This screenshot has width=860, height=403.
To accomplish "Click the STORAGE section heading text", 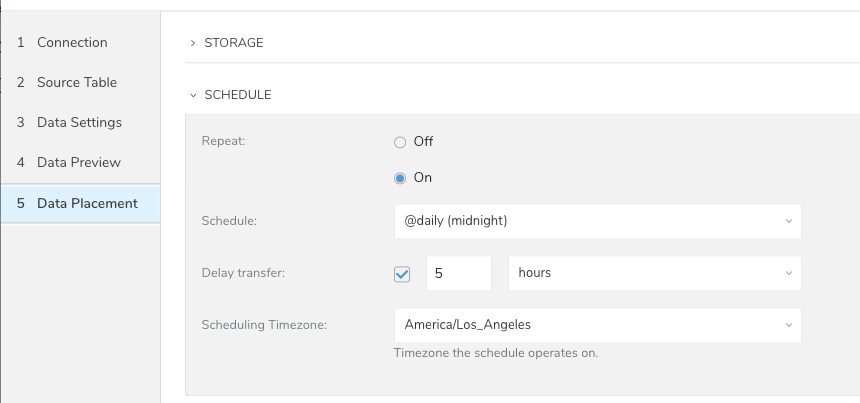I will click(234, 43).
